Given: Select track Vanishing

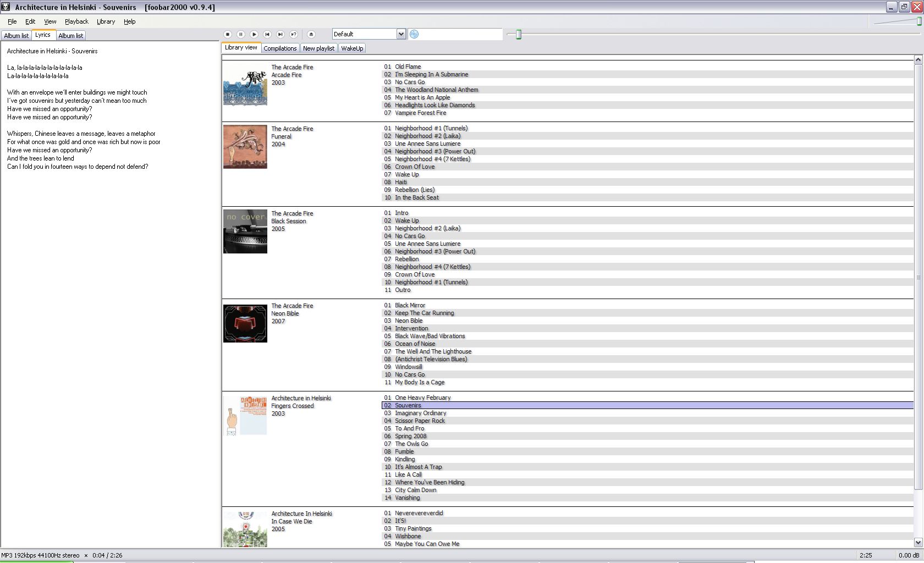Looking at the screenshot, I should (x=647, y=498).
